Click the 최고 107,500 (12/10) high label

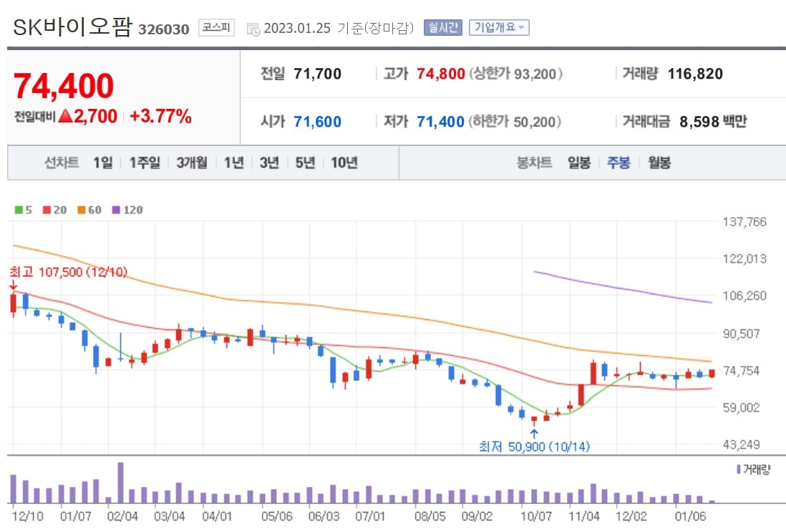68,272
